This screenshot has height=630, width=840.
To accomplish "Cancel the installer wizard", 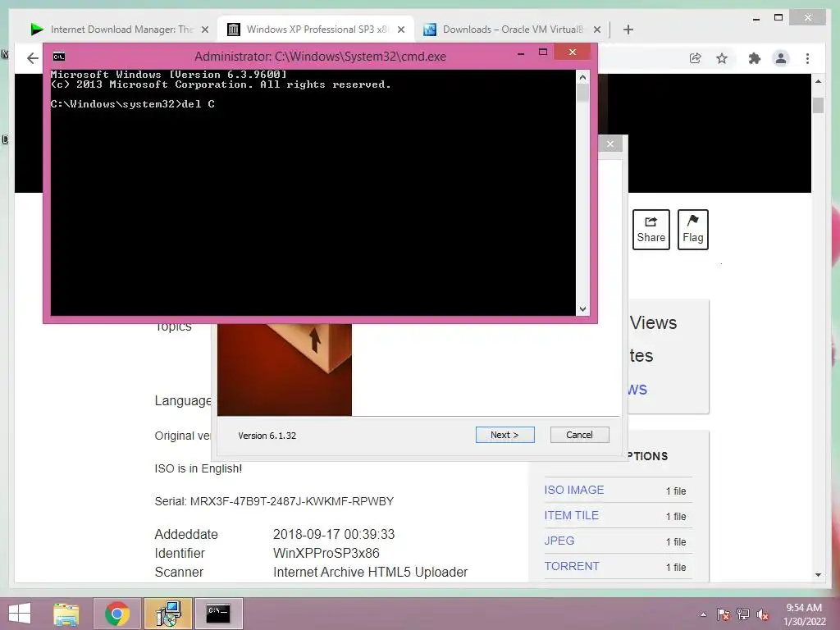I will [579, 435].
